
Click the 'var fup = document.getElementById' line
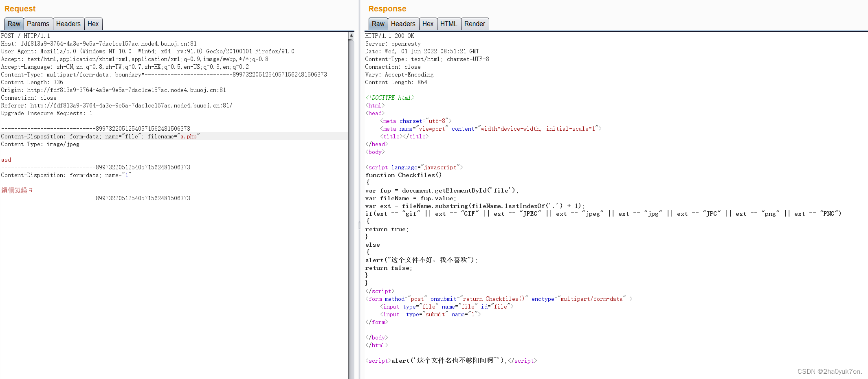click(442, 191)
